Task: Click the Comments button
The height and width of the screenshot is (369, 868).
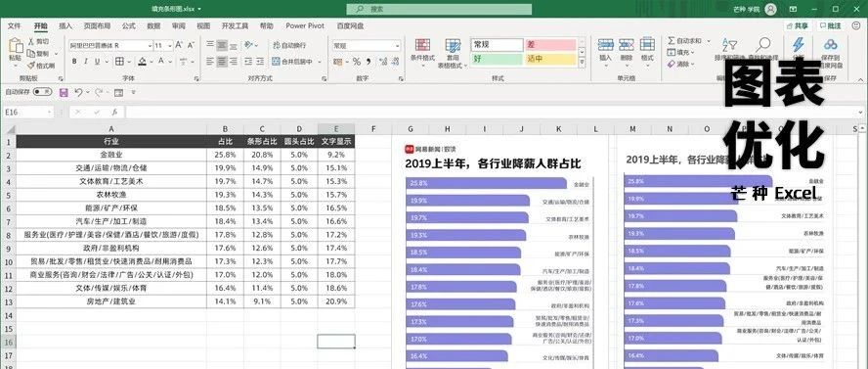Action: tap(831, 26)
